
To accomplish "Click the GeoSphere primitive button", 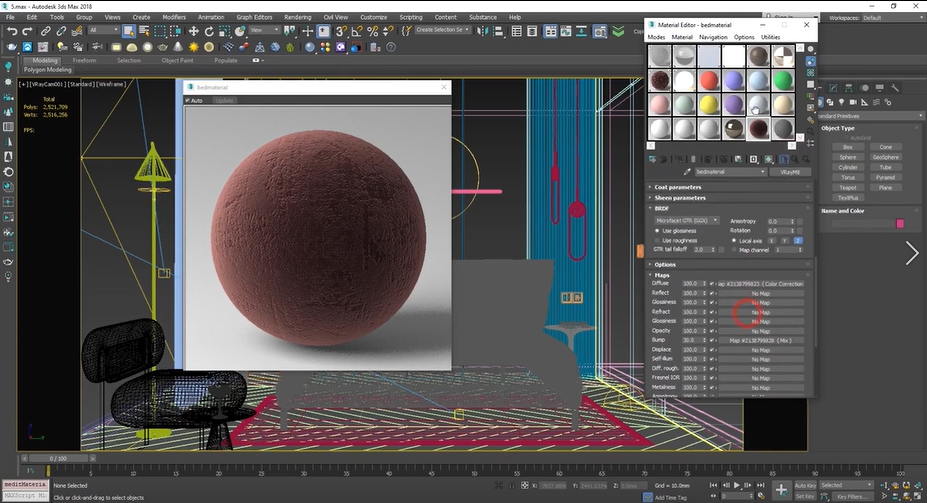I will click(x=885, y=157).
